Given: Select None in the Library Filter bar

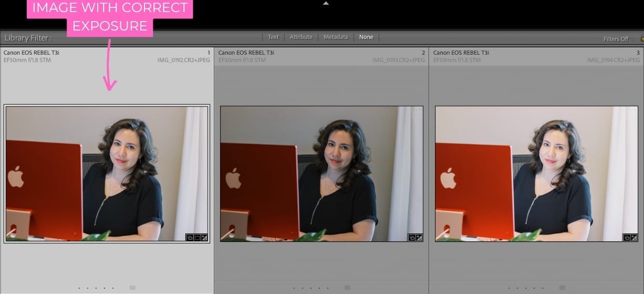Looking at the screenshot, I should (366, 37).
